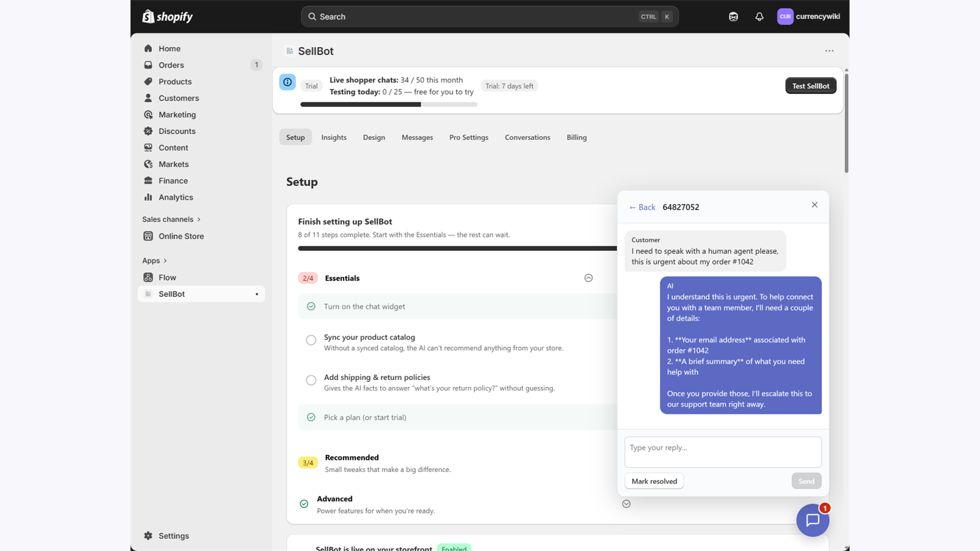The height and width of the screenshot is (551, 980).
Task: Open Finance bank icon
Action: (148, 181)
